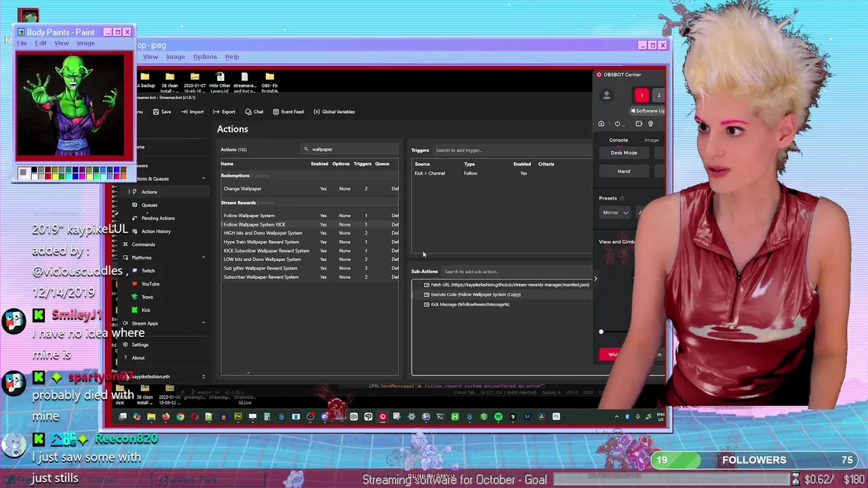
Task: Collapse the Stream Apps section
Action: coord(203,323)
